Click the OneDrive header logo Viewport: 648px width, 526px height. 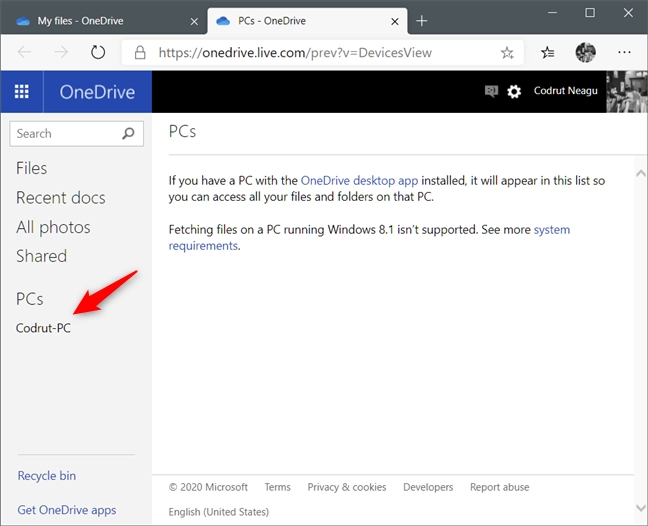coord(97,92)
